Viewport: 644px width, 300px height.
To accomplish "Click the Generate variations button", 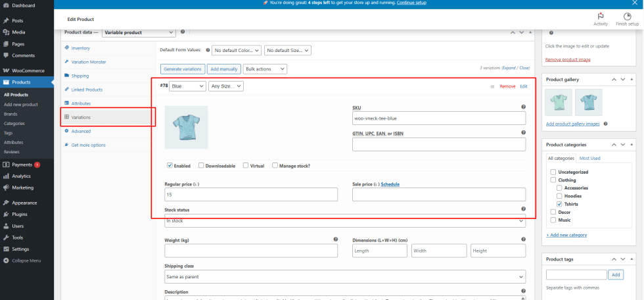I will (x=182, y=68).
